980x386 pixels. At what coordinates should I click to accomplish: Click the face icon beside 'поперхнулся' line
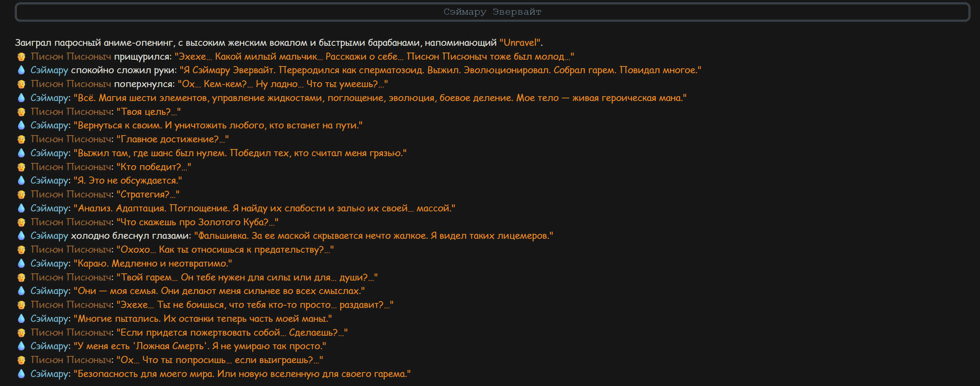pos(21,84)
